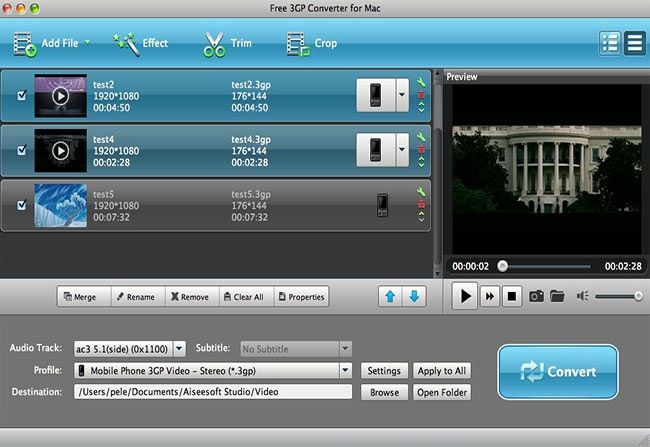Uncheck the test4 file checkbox

tap(23, 150)
